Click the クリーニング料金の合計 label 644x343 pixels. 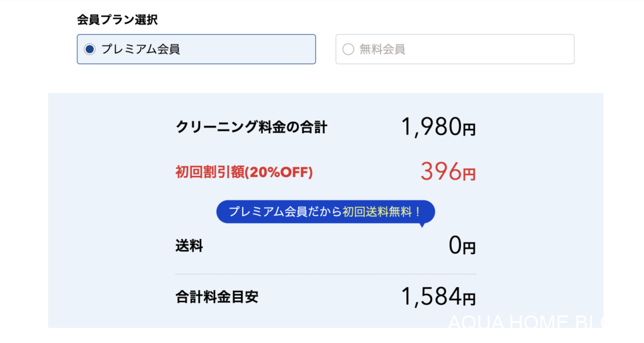coord(252,128)
